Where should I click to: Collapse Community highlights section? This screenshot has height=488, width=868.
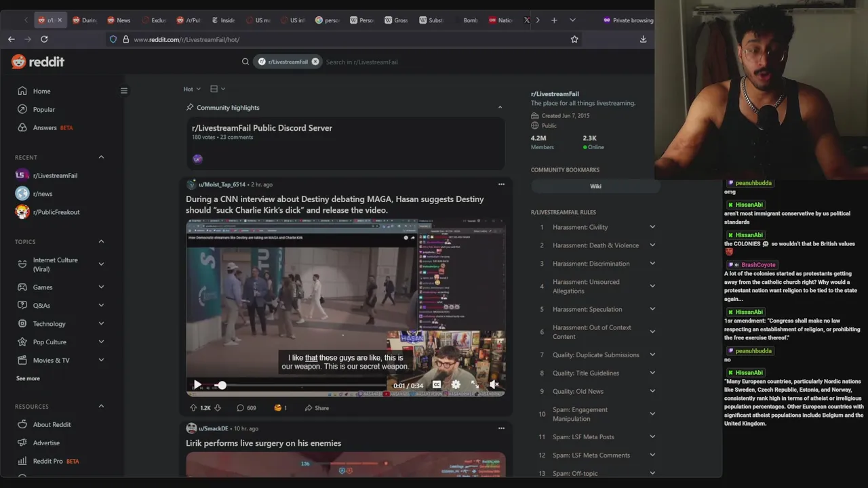coord(500,107)
